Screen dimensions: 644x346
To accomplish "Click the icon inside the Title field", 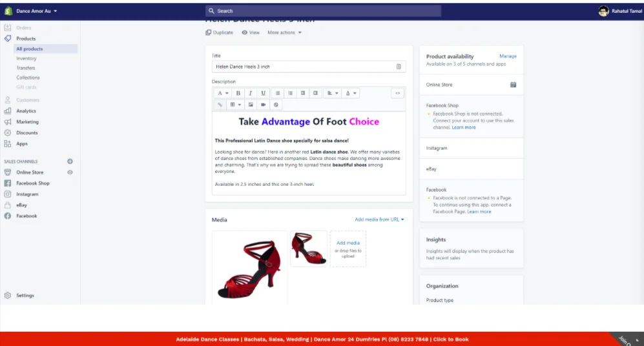I will click(x=399, y=66).
